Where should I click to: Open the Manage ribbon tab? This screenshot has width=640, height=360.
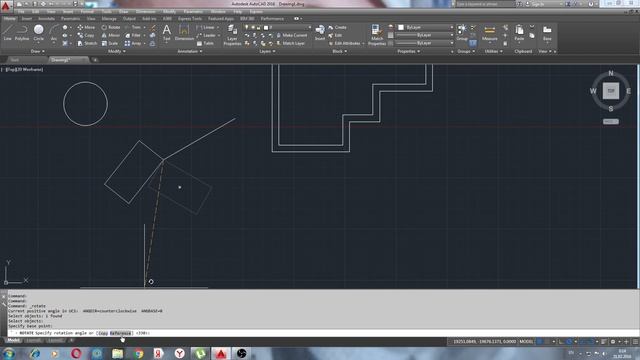[x=109, y=19]
